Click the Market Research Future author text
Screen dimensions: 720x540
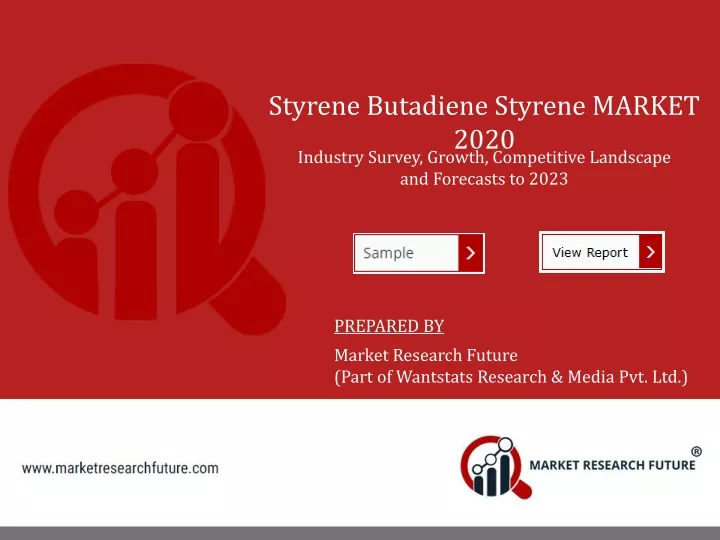click(426, 355)
